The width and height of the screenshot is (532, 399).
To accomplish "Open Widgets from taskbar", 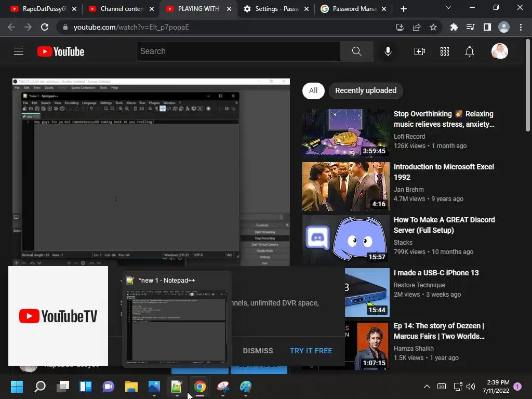I will tap(86, 387).
